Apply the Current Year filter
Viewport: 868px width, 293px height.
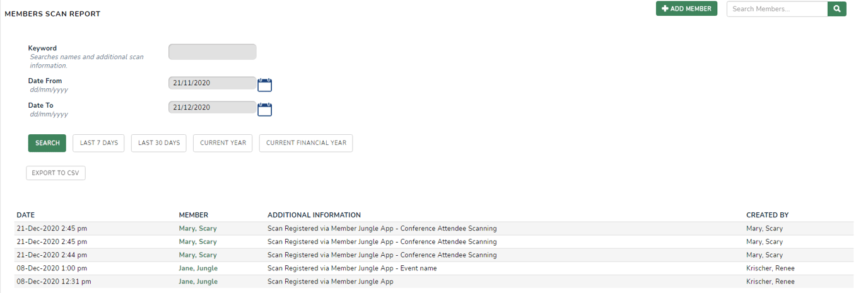[x=223, y=143]
